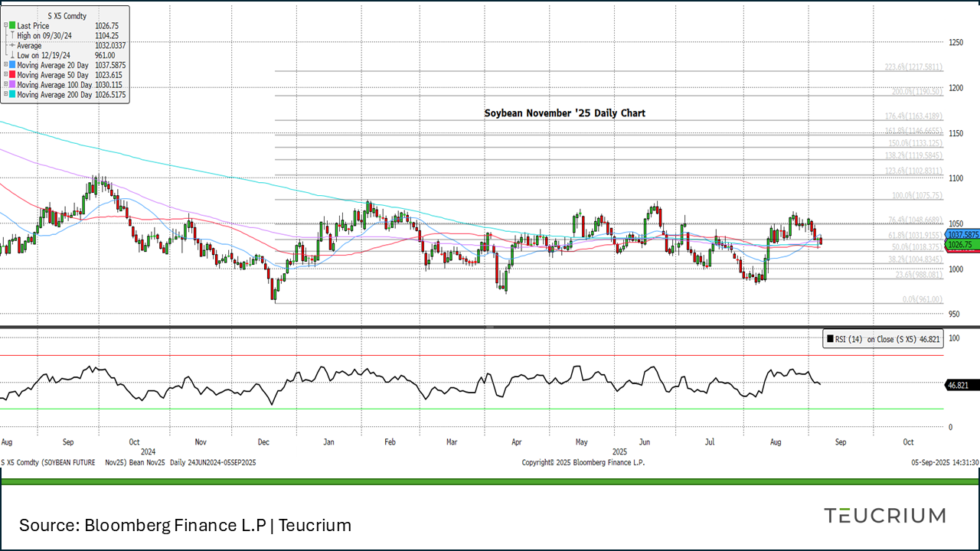
Task: Click the Bloomberg copyright notice
Action: pyautogui.click(x=583, y=462)
